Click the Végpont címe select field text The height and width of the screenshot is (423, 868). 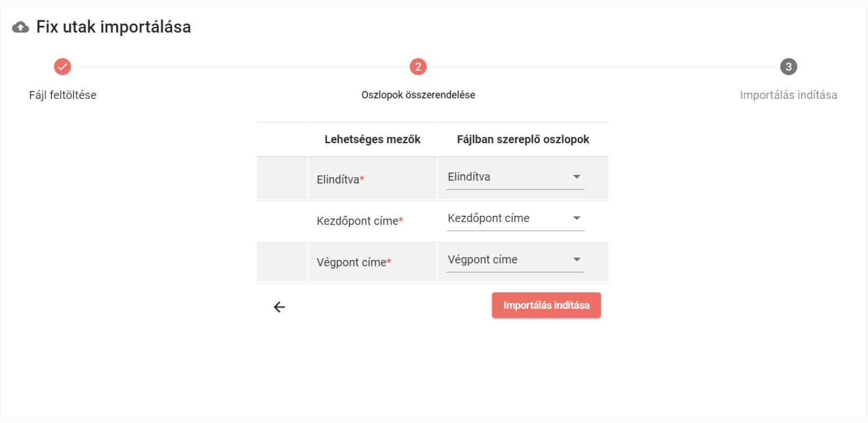[x=483, y=259]
